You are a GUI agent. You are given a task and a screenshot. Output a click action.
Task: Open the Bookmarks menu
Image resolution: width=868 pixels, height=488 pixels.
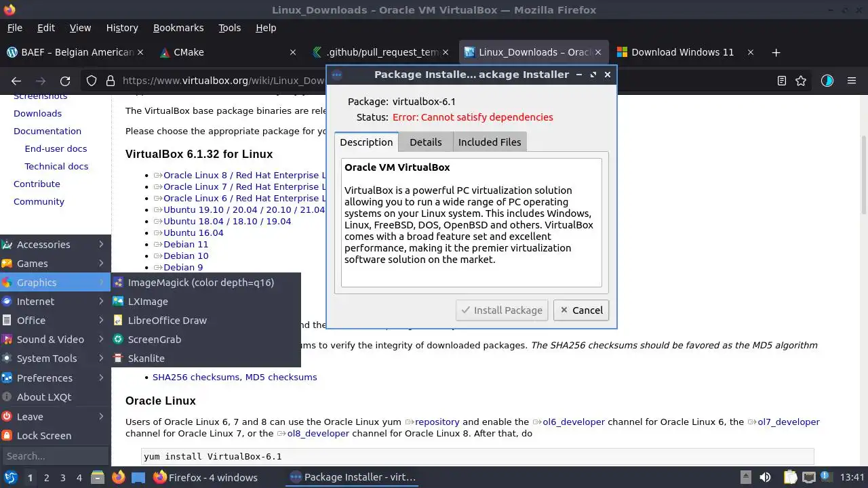pyautogui.click(x=178, y=28)
